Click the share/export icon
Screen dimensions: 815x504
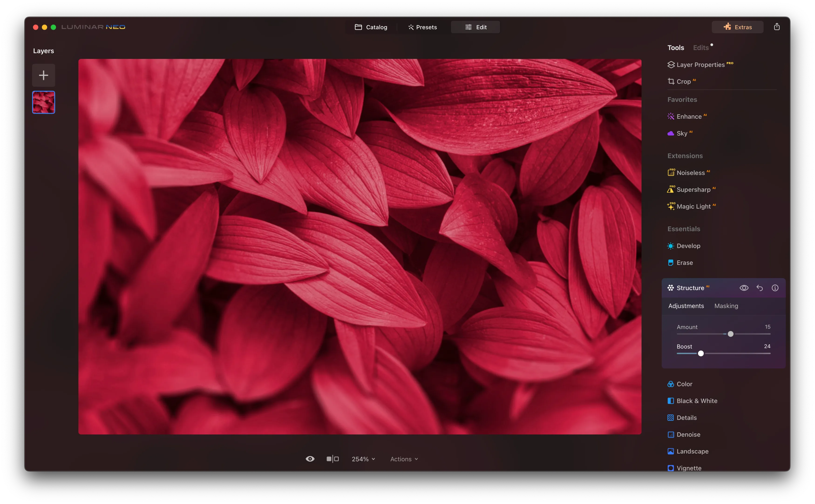[x=776, y=27]
